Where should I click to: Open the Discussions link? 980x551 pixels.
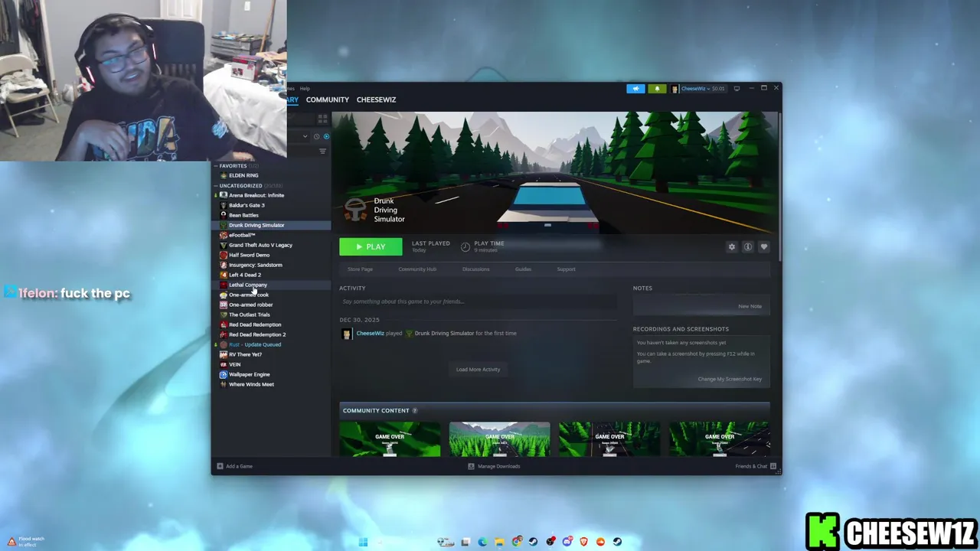point(475,269)
